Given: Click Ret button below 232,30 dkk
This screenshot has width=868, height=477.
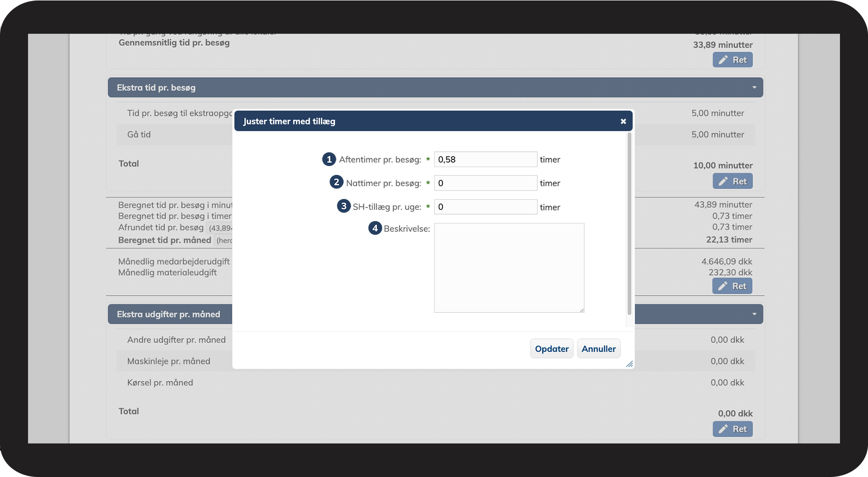Looking at the screenshot, I should pos(732,286).
